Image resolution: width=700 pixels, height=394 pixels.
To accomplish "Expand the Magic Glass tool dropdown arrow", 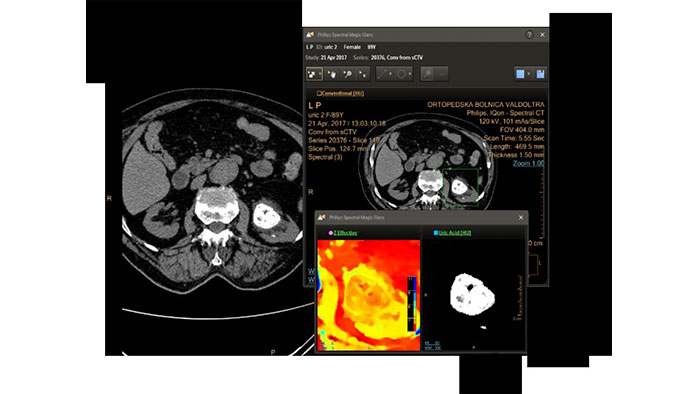I will (320, 74).
